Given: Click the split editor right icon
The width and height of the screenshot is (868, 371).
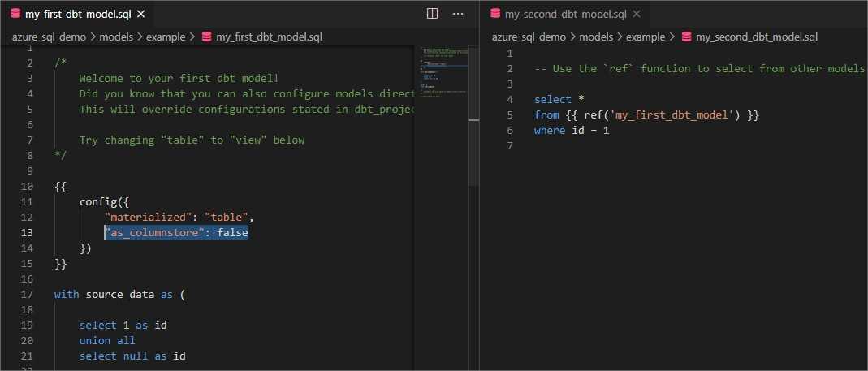Looking at the screenshot, I should [432, 14].
